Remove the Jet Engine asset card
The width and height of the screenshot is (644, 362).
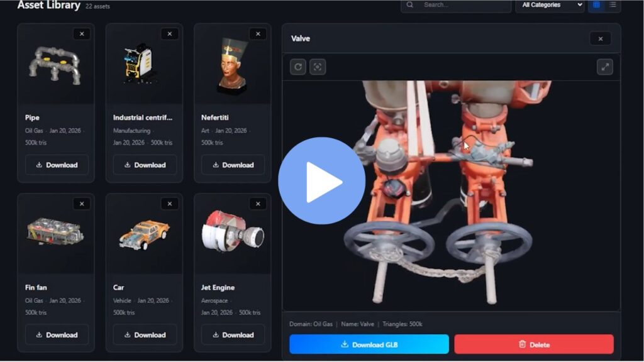tap(258, 204)
